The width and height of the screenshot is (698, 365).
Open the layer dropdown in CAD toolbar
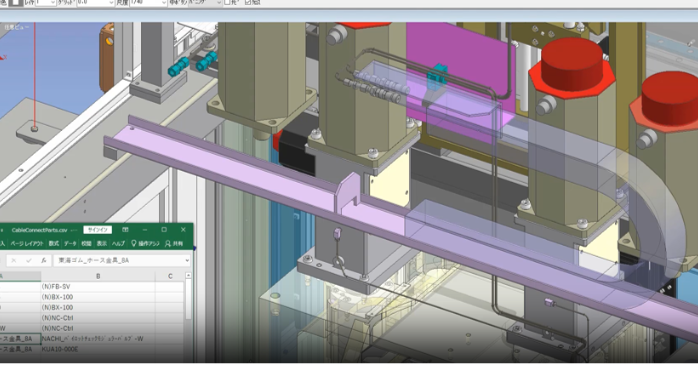click(52, 3)
